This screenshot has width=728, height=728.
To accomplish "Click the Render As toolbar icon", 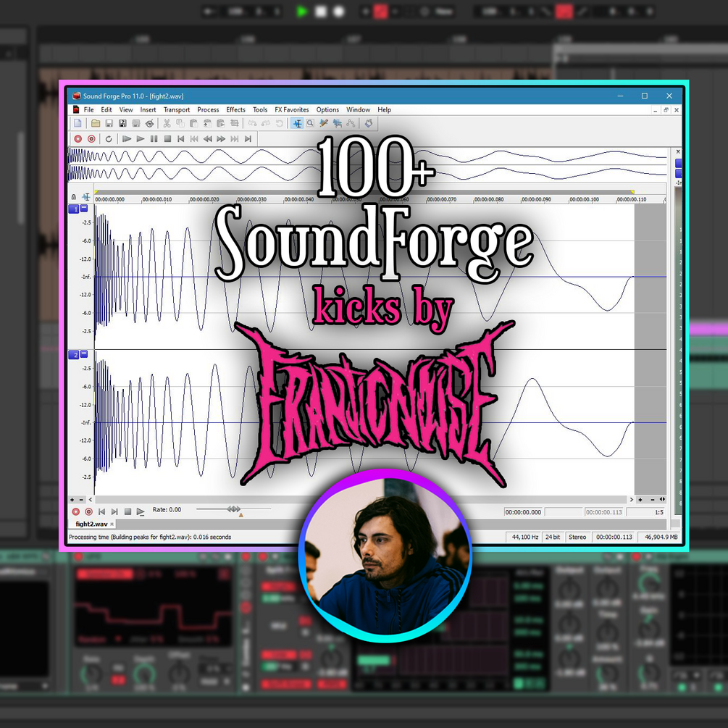I will (136, 123).
